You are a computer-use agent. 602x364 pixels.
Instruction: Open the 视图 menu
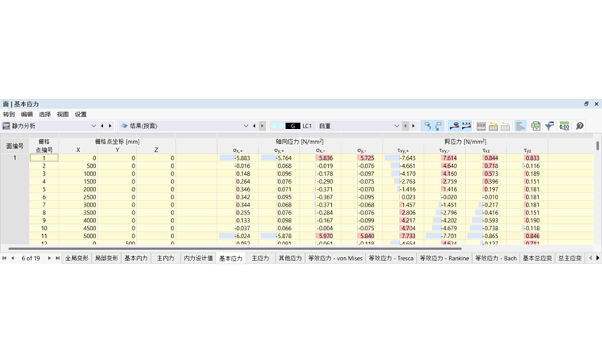[x=63, y=114]
